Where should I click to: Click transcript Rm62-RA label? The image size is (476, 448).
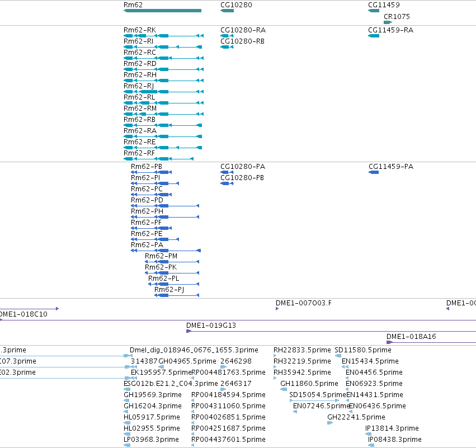(x=140, y=131)
